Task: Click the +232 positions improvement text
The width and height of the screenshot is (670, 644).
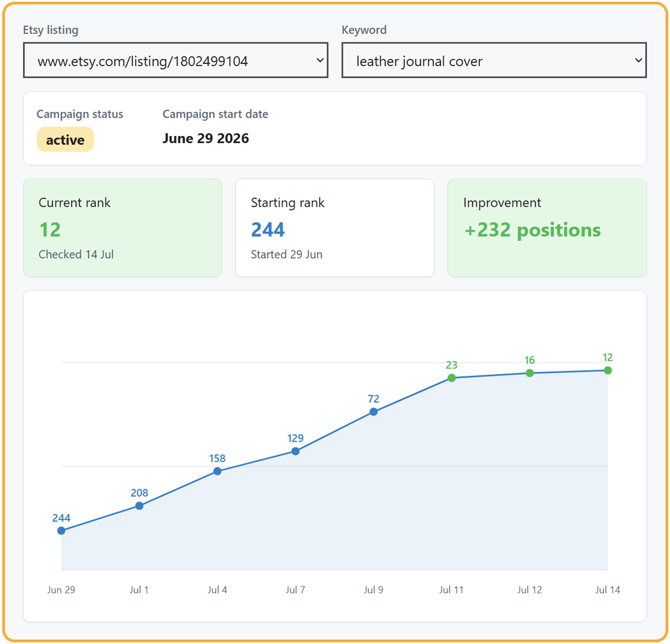Action: [x=532, y=230]
